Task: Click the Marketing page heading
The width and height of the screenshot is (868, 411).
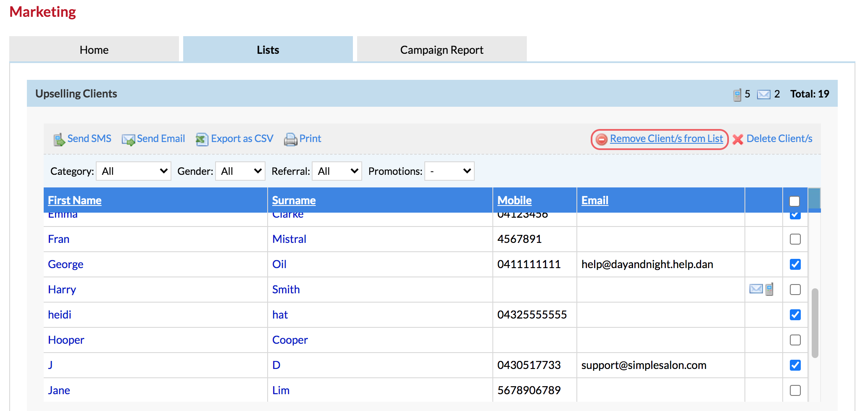Action: (43, 12)
